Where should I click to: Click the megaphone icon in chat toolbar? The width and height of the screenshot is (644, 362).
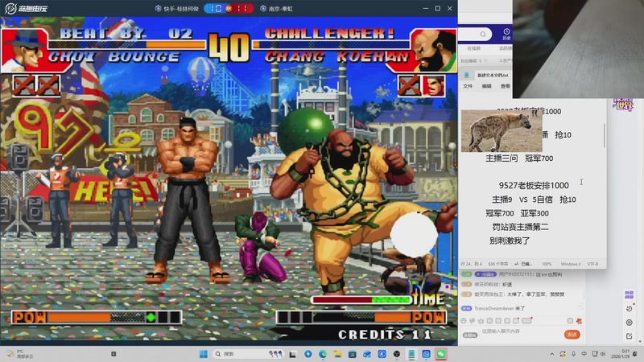click(x=473, y=320)
